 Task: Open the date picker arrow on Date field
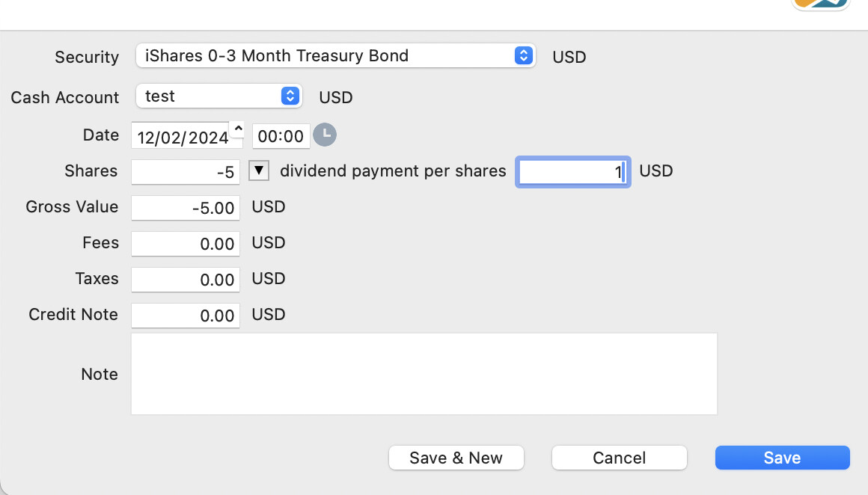(x=238, y=129)
